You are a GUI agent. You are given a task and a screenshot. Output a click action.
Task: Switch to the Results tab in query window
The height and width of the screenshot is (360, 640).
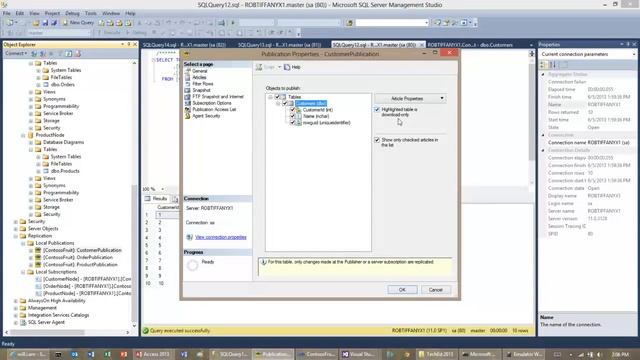pyautogui.click(x=156, y=199)
